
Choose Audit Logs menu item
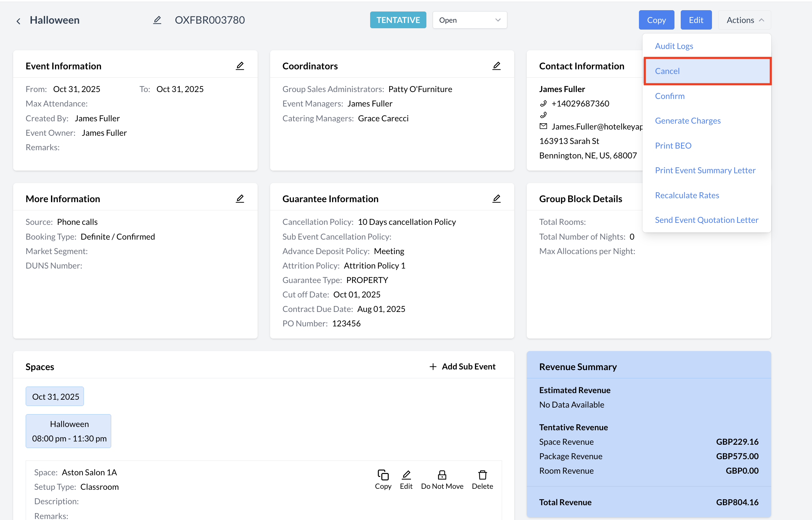pyautogui.click(x=674, y=46)
